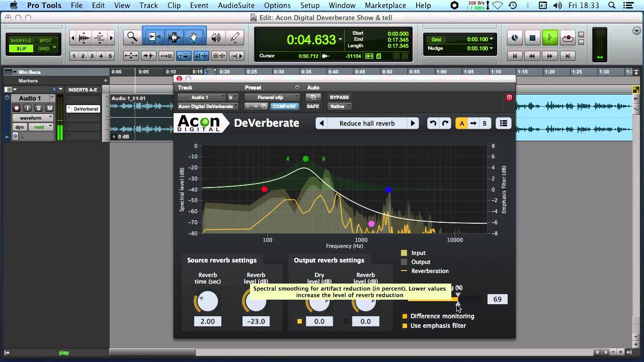The image size is (644, 362).
Task: Select the Grabber hand tool
Action: pyautogui.click(x=194, y=37)
